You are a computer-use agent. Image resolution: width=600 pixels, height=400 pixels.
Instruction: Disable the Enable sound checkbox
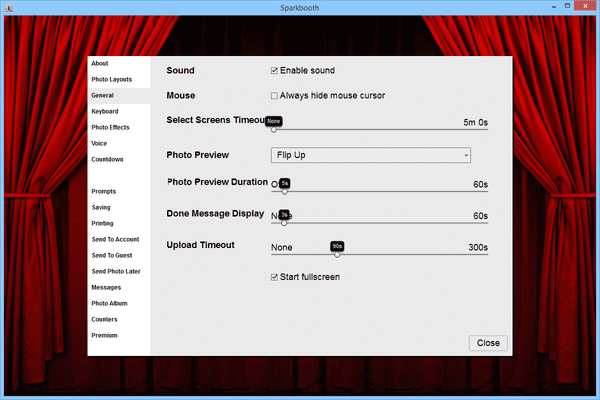point(275,71)
